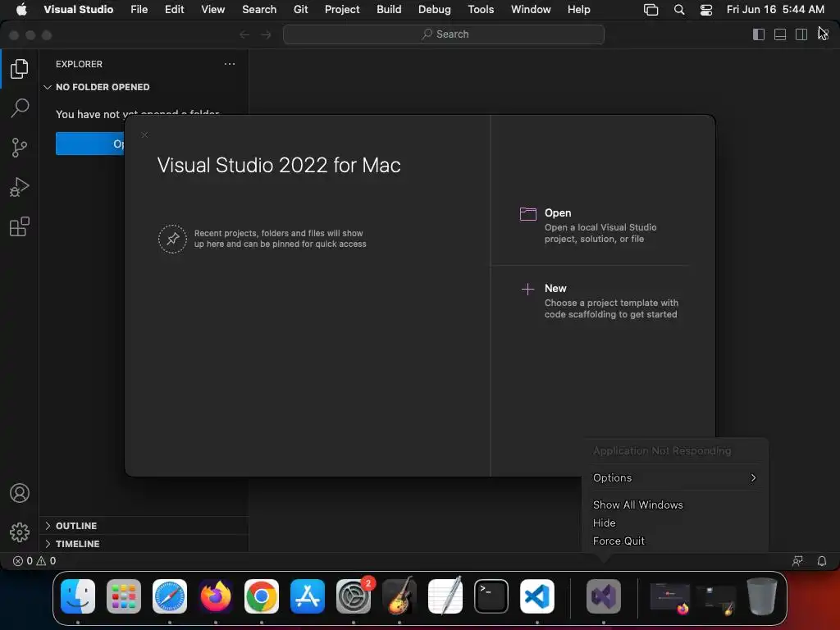Image resolution: width=840 pixels, height=630 pixels.
Task: Open TextEdit from the Dock
Action: click(x=445, y=596)
